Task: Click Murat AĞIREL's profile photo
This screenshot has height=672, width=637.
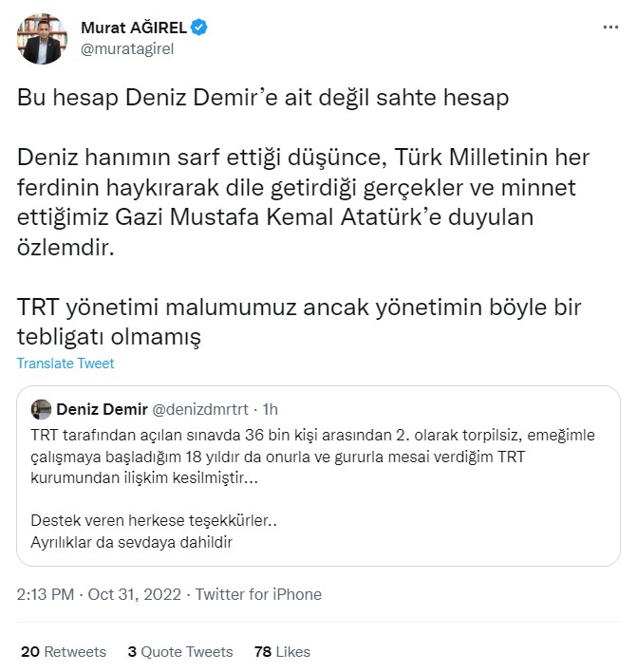Action: coord(43,38)
